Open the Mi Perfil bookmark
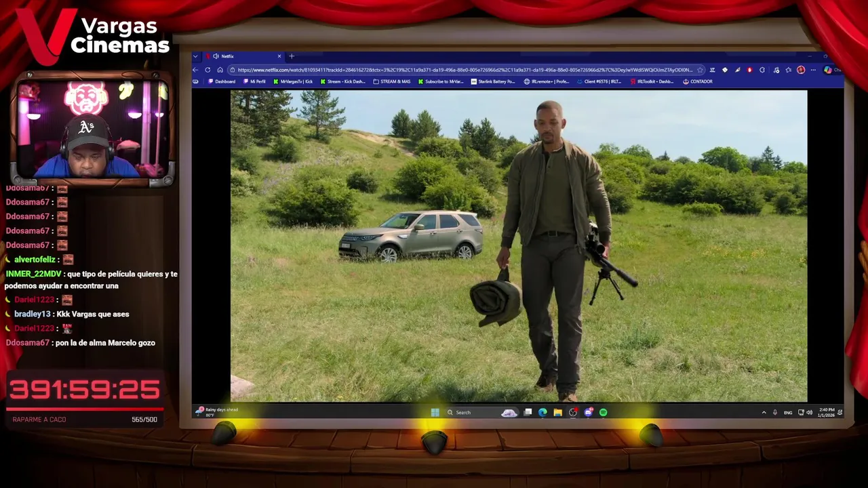Image resolution: width=868 pixels, height=488 pixels. click(x=254, y=81)
